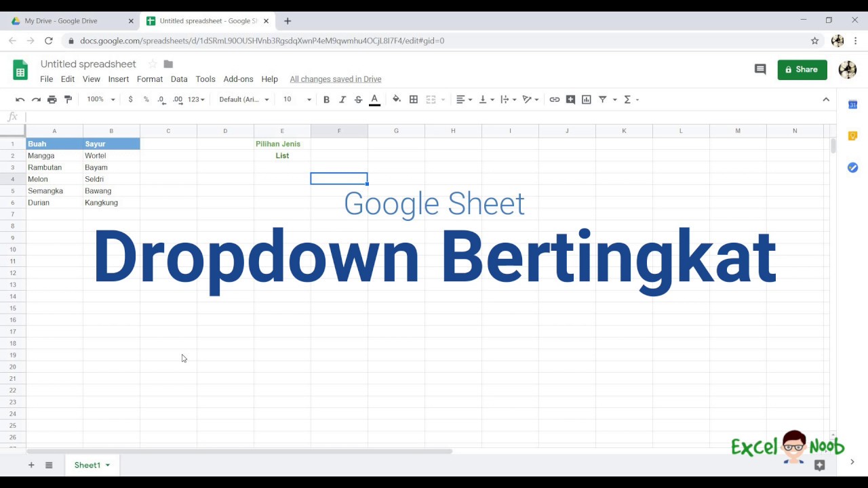868x488 pixels.
Task: Reload the page
Action: tap(49, 41)
